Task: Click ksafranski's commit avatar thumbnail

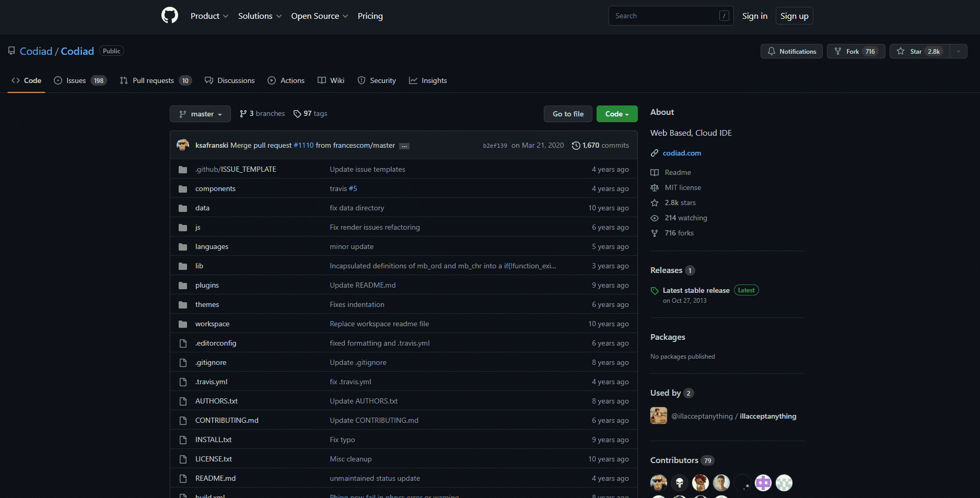Action: [183, 145]
